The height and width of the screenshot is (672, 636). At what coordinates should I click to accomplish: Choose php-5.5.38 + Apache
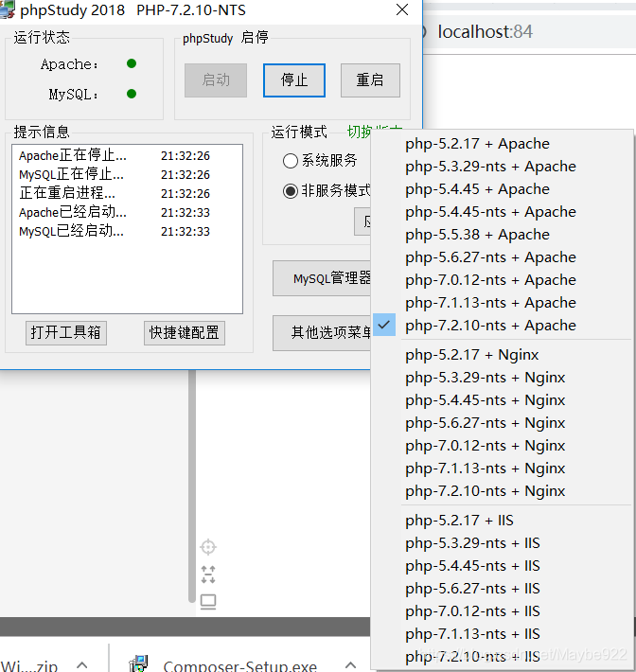click(x=503, y=235)
